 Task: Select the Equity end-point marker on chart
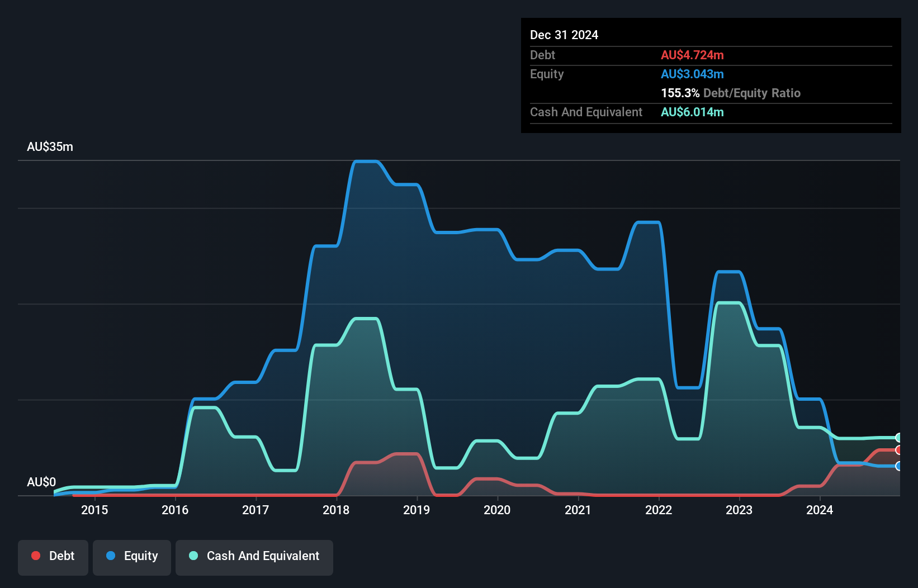pyautogui.click(x=899, y=466)
